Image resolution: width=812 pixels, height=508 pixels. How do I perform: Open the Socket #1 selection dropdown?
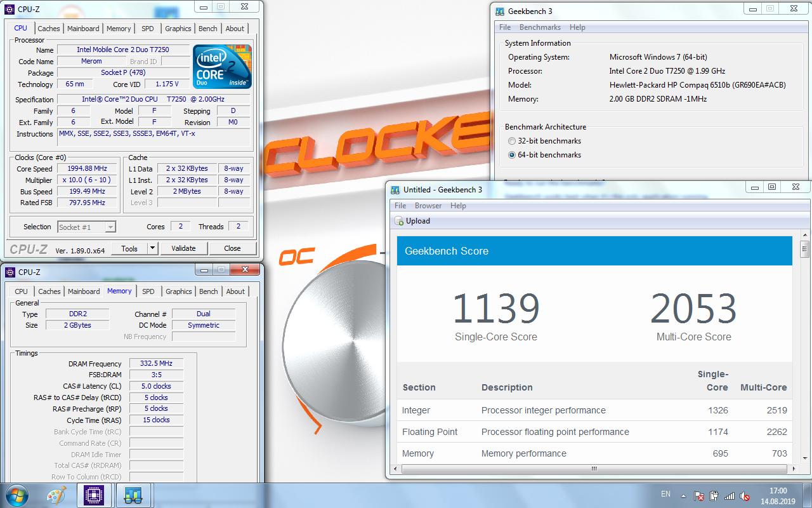(86, 227)
